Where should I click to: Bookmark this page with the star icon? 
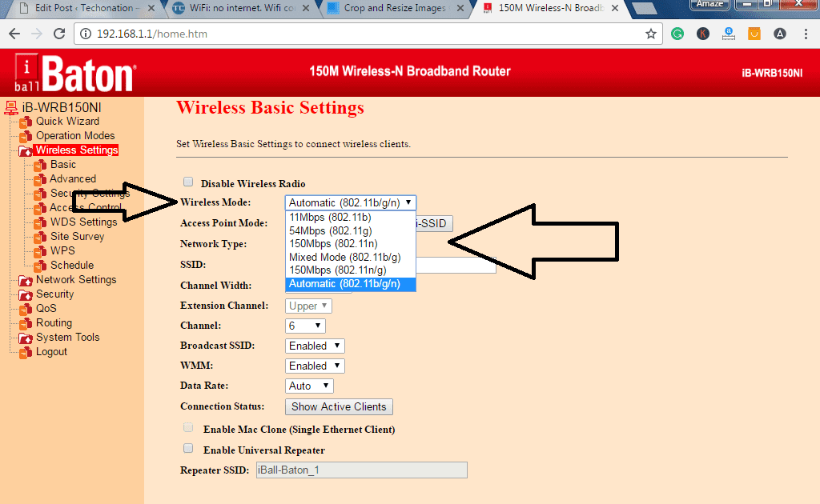(x=650, y=34)
